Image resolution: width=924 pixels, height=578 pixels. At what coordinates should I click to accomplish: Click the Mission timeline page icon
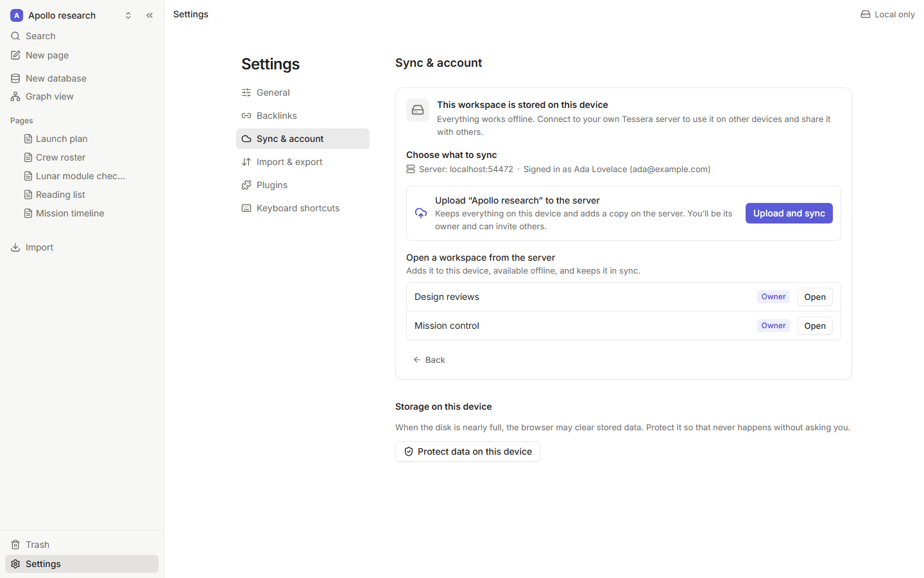[28, 213]
